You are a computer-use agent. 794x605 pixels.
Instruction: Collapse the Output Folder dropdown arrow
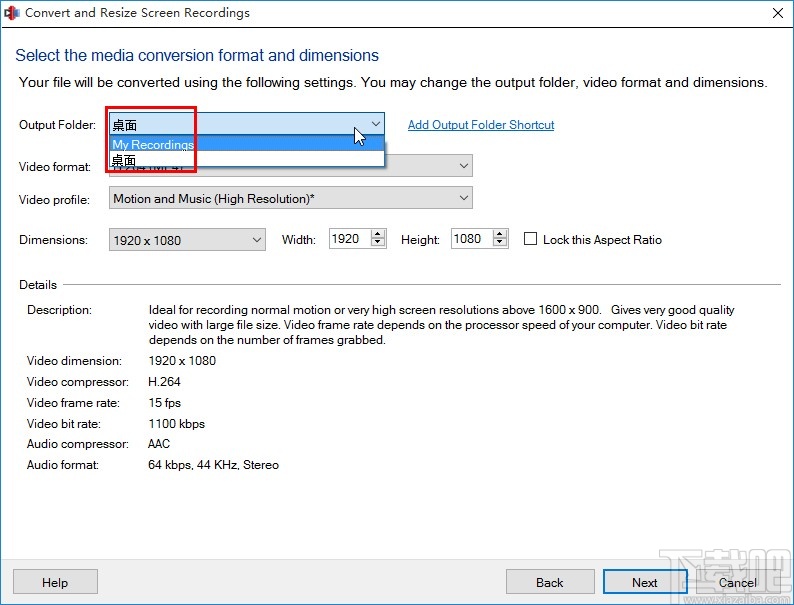coord(375,124)
